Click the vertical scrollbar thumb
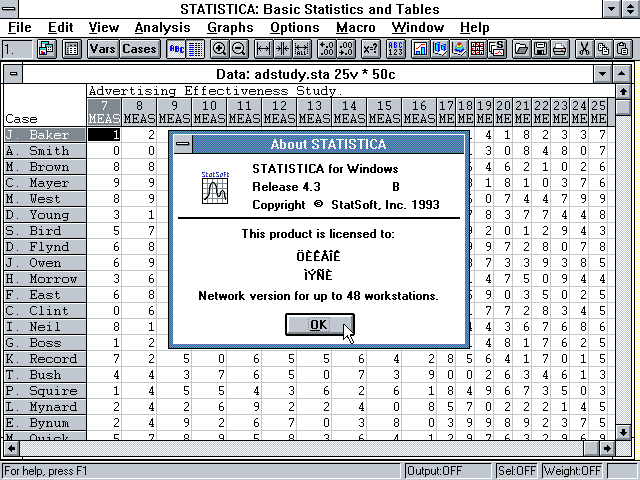 (x=623, y=107)
